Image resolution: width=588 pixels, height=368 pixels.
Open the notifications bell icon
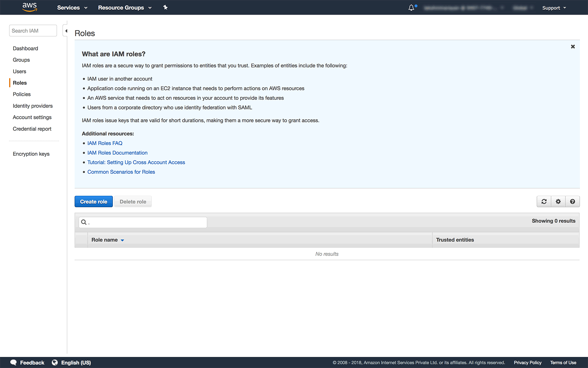(x=411, y=8)
